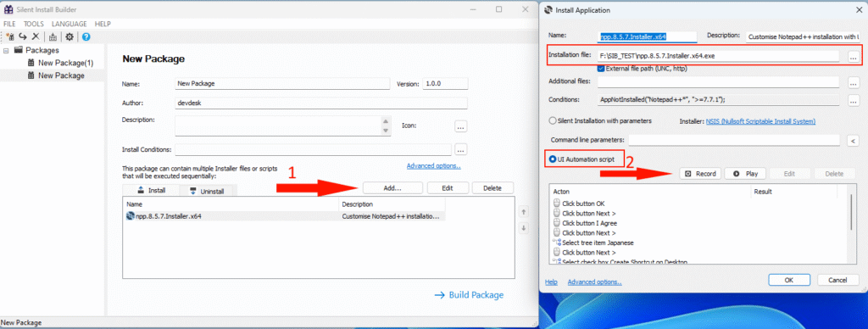The image size is (868, 329).
Task: Click the Play button
Action: pos(745,173)
